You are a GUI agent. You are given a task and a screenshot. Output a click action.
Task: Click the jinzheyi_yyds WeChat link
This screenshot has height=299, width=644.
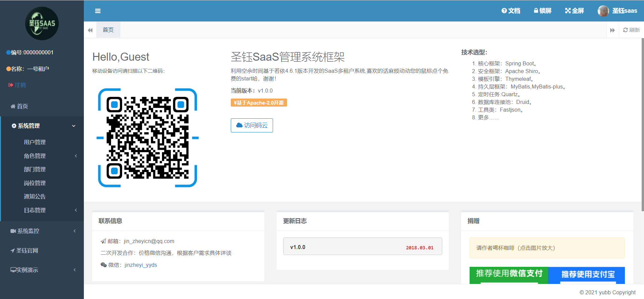click(141, 265)
